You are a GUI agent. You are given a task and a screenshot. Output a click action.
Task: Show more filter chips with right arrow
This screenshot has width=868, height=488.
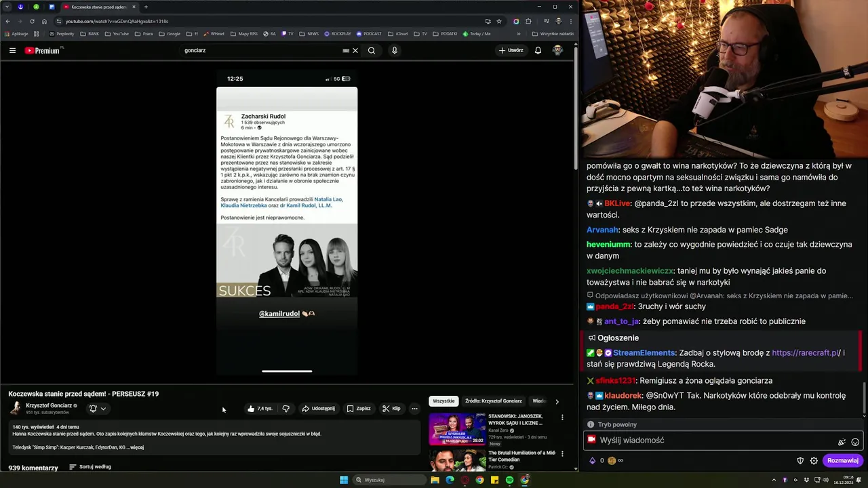coord(557,401)
